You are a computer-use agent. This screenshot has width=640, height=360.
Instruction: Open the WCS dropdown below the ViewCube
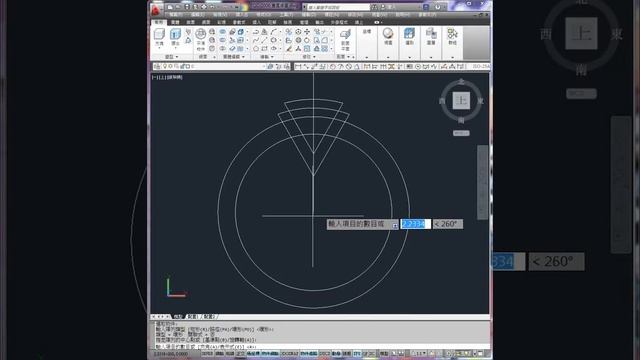(x=461, y=133)
